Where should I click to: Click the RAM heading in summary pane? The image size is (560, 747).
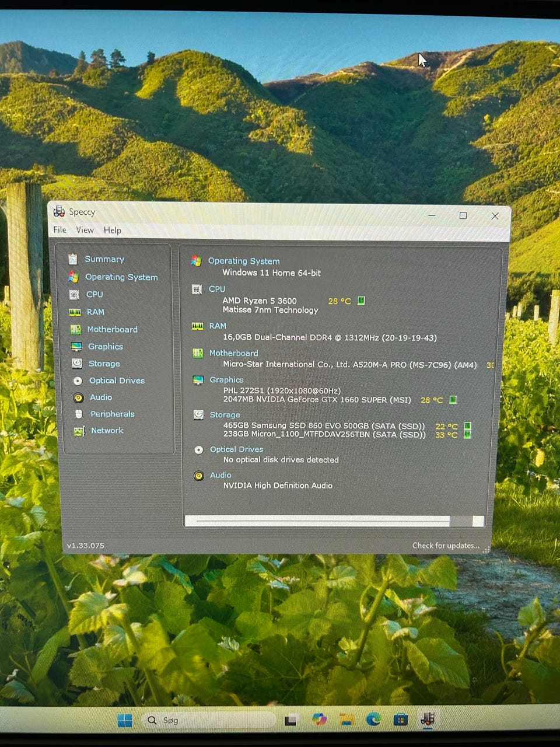[x=218, y=326]
